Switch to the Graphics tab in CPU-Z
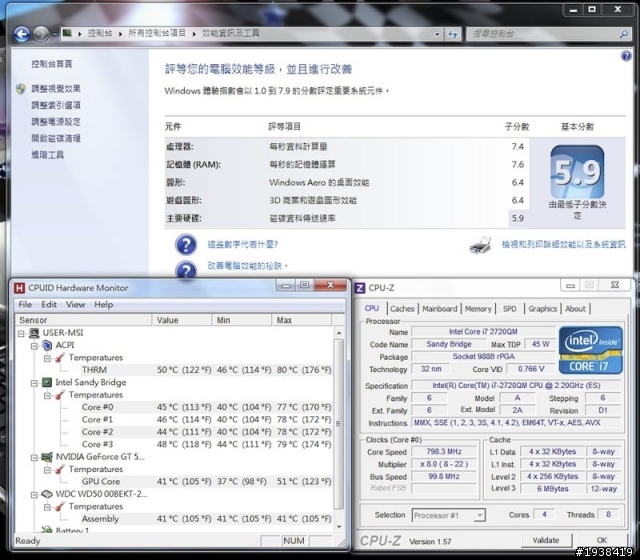 click(542, 309)
